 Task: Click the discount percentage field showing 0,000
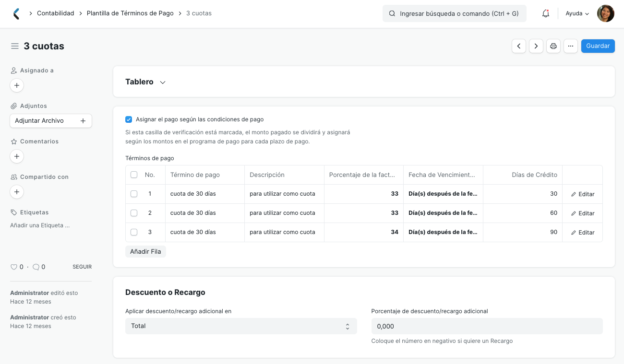coord(487,326)
